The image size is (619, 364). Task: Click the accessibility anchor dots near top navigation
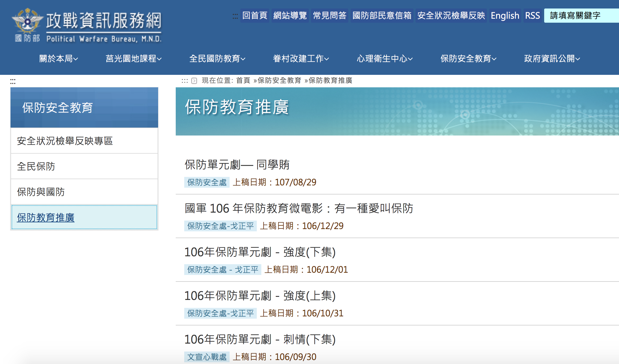click(x=235, y=16)
